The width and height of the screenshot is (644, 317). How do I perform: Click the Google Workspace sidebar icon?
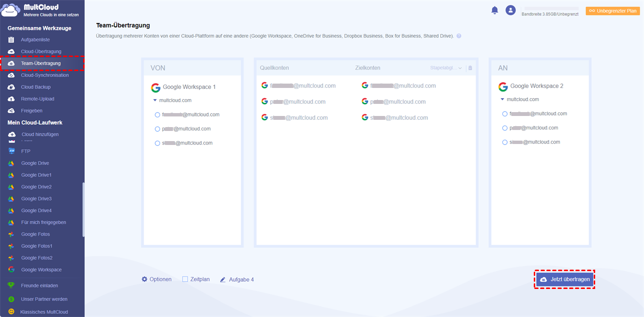(11, 270)
